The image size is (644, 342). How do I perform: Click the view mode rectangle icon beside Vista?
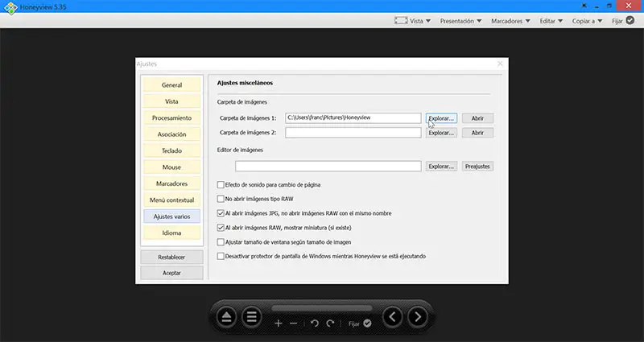[x=401, y=21]
